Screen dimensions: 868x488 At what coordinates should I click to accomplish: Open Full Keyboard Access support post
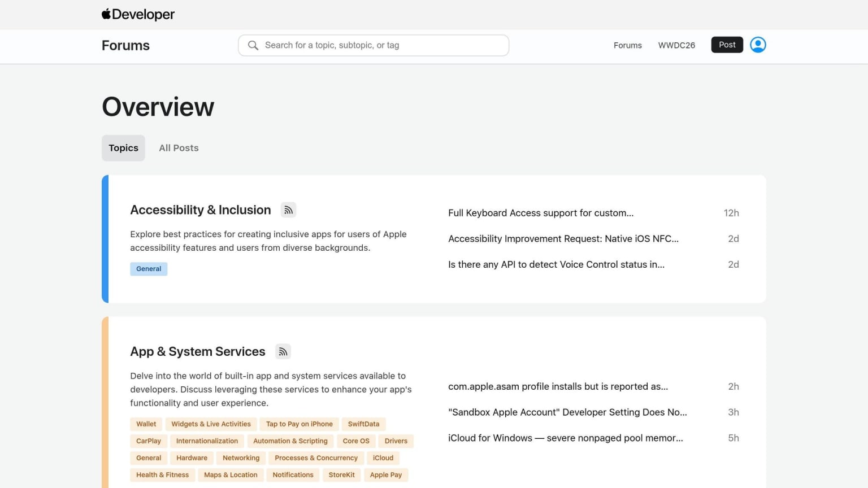[x=541, y=213]
